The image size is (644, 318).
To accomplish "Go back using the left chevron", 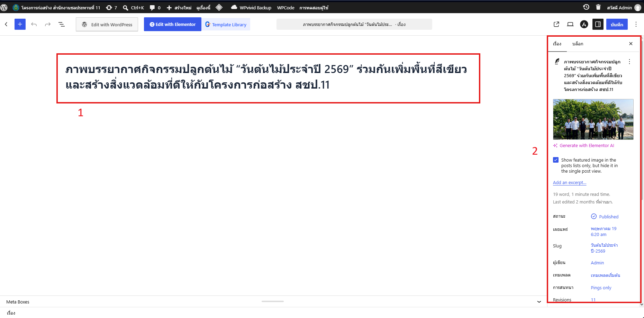I will [6, 24].
